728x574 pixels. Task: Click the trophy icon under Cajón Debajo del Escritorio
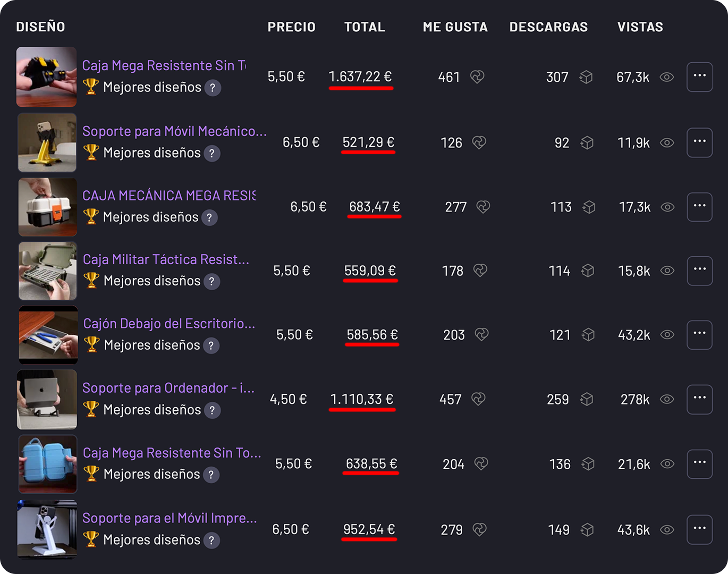tap(91, 345)
